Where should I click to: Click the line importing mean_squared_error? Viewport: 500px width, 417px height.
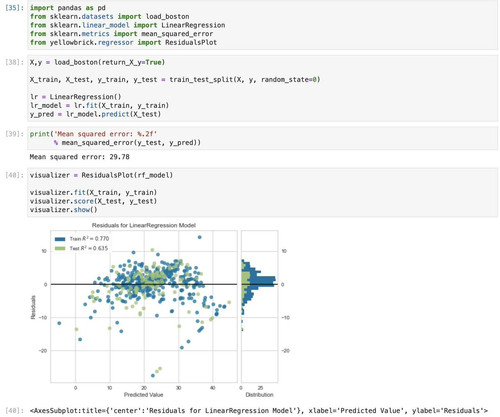[x=121, y=34]
